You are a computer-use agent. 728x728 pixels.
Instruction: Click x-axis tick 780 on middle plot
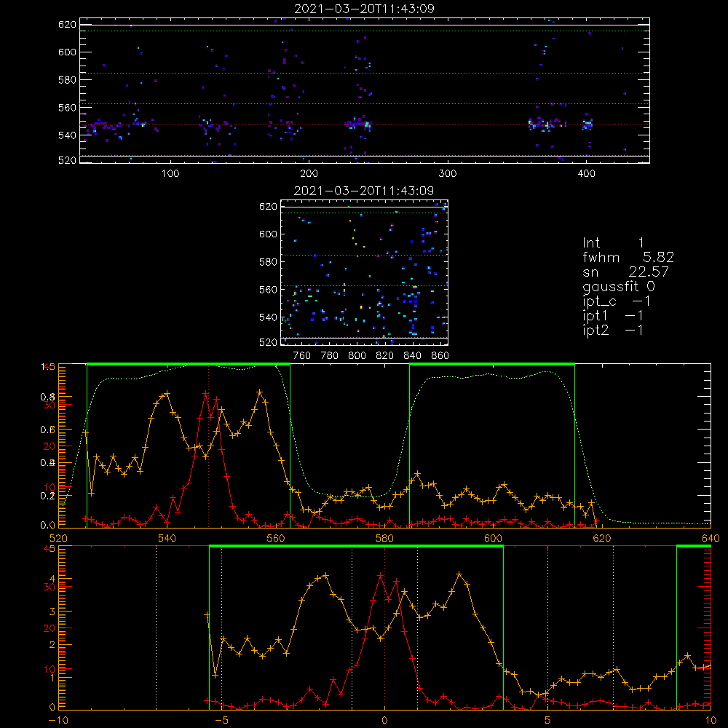point(330,356)
